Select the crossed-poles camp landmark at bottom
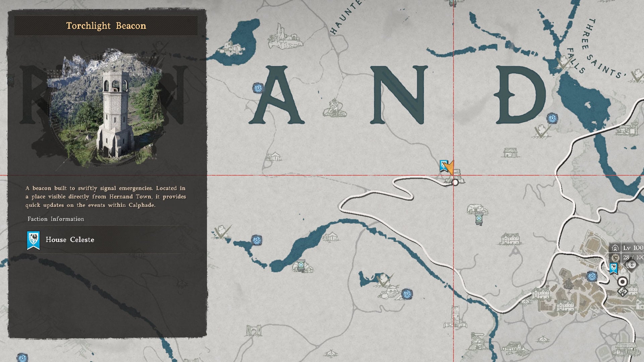The image size is (644, 362). tap(331, 353)
